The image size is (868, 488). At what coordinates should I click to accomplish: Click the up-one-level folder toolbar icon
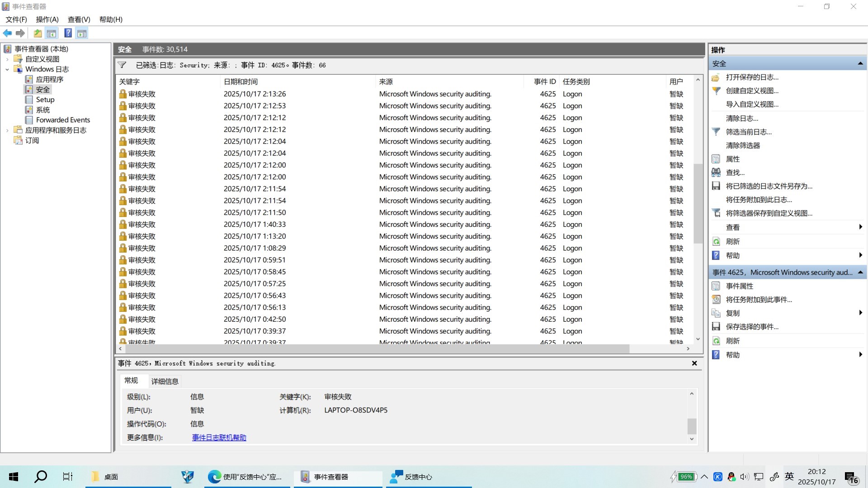(38, 33)
